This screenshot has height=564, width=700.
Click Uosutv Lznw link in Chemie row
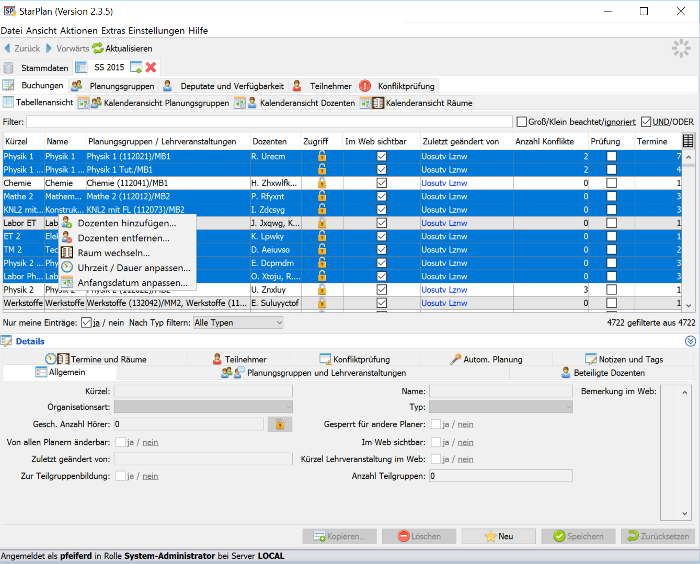444,183
